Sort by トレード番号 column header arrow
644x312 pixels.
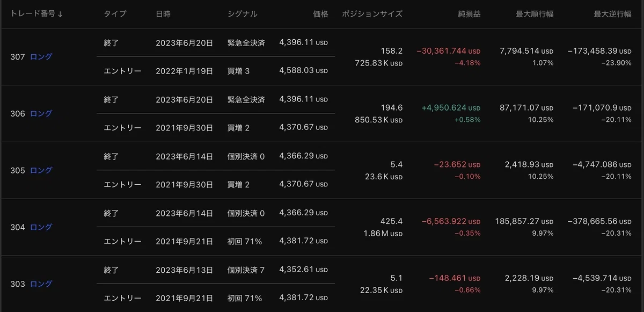click(60, 14)
